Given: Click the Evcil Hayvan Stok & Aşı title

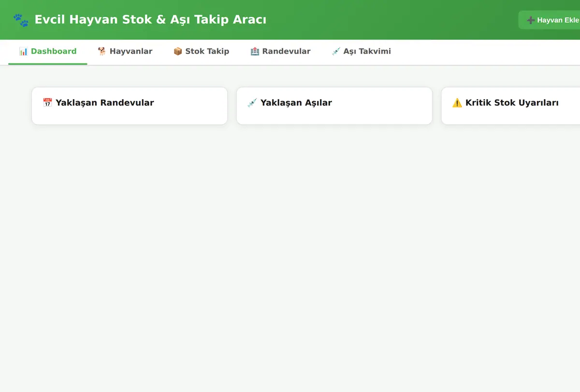Looking at the screenshot, I should click(150, 20).
